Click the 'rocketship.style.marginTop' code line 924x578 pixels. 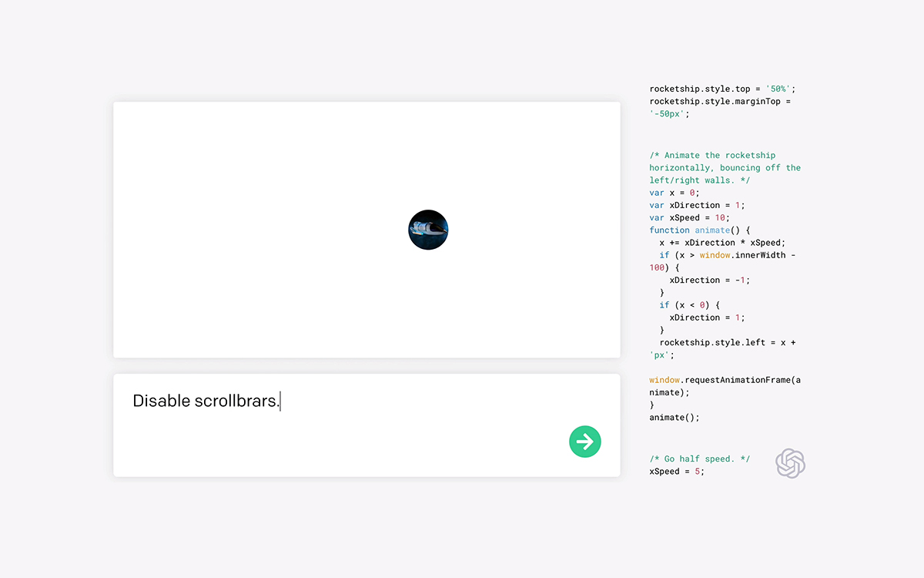point(720,102)
